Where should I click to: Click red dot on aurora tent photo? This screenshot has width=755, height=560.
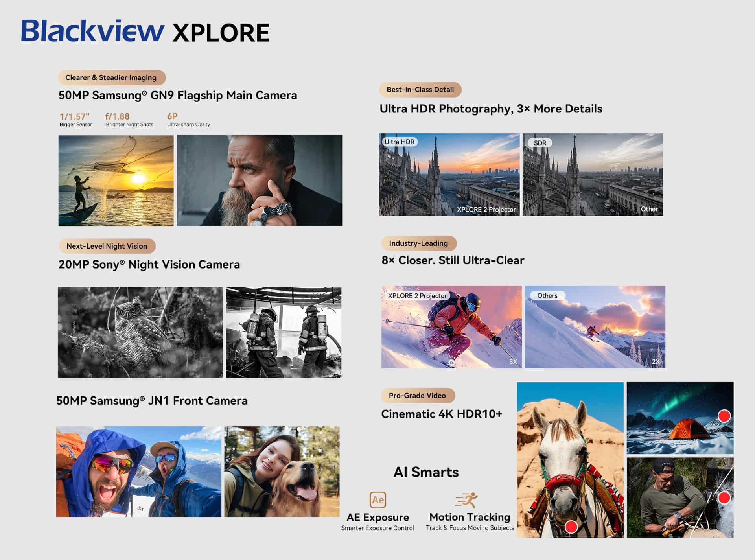724,416
